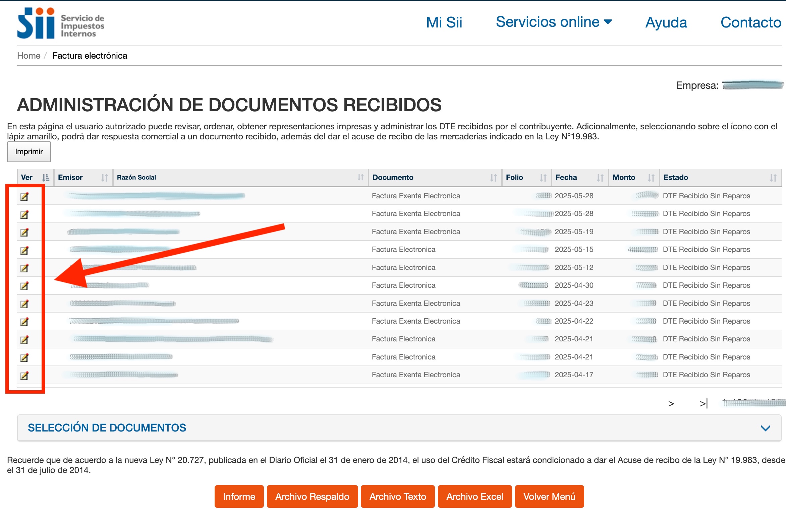Click Factura Electronica in 2025-05-12 row
This screenshot has width=786, height=532.
[x=403, y=268]
